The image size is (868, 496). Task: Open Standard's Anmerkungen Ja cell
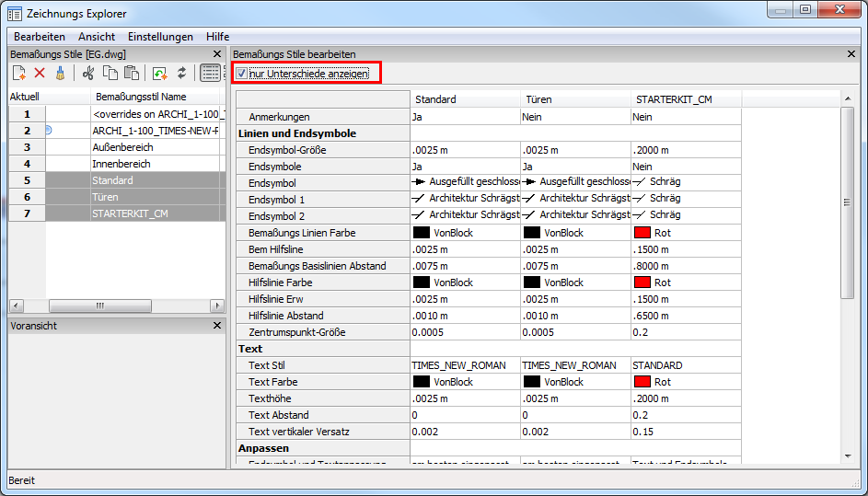click(465, 117)
